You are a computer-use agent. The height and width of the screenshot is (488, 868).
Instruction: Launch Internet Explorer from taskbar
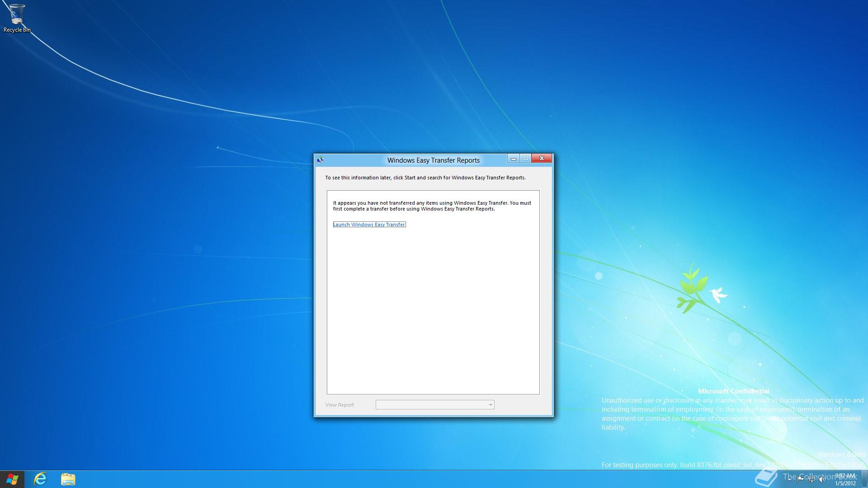pos(40,479)
